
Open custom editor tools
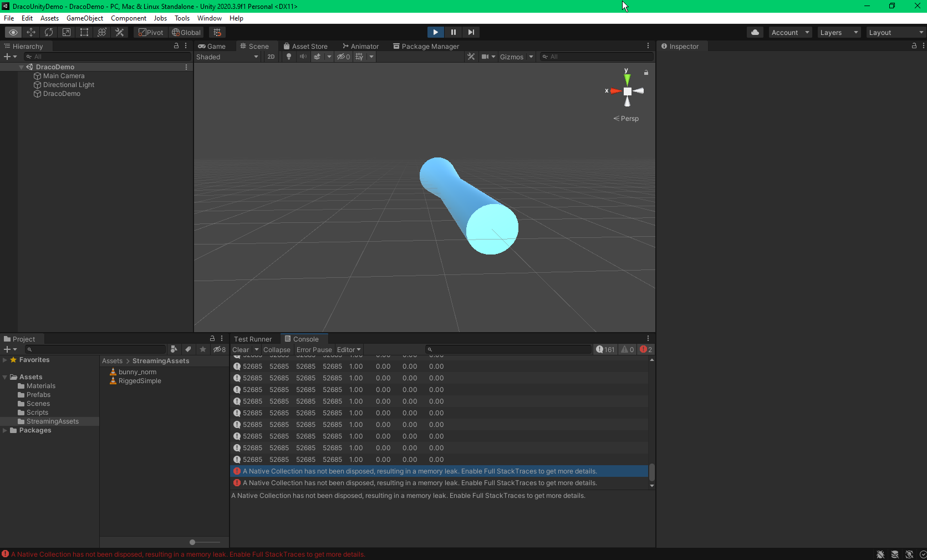tap(120, 32)
